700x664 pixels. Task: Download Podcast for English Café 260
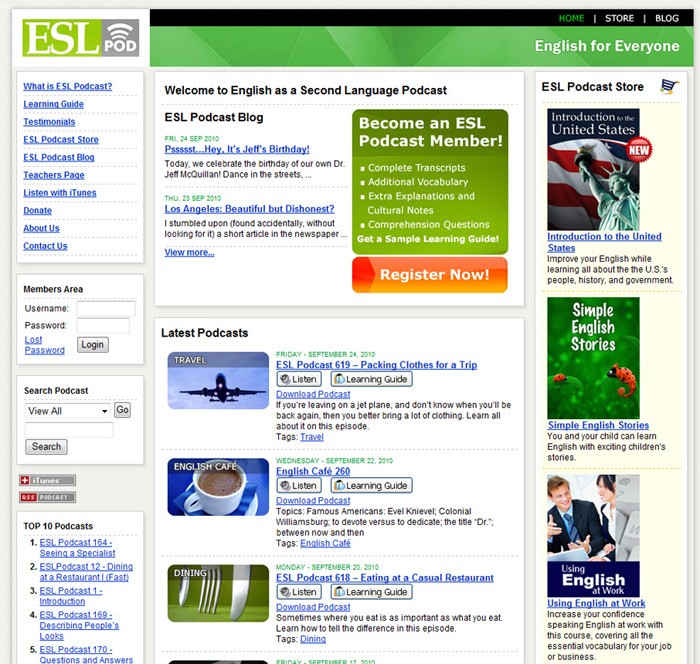coord(313,501)
